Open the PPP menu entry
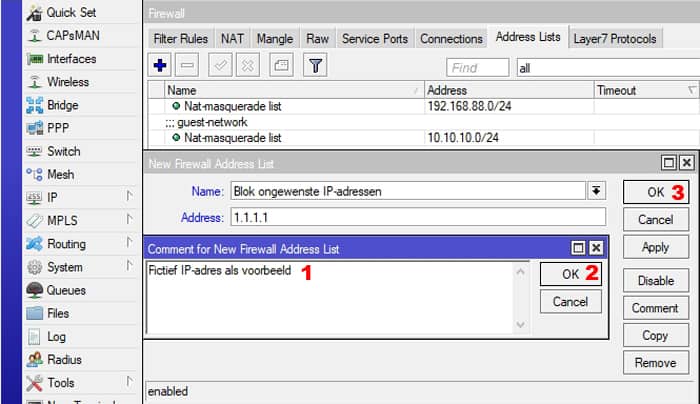This screenshot has width=700, height=404. [48, 129]
